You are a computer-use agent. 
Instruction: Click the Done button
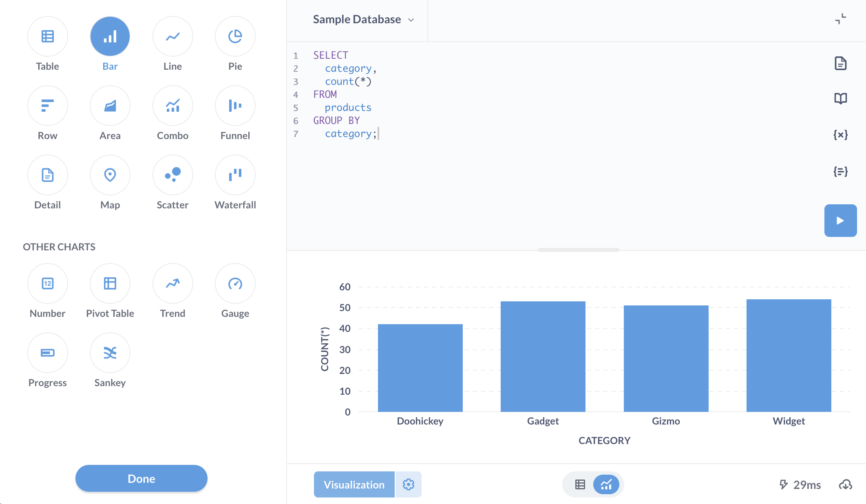[x=141, y=478]
